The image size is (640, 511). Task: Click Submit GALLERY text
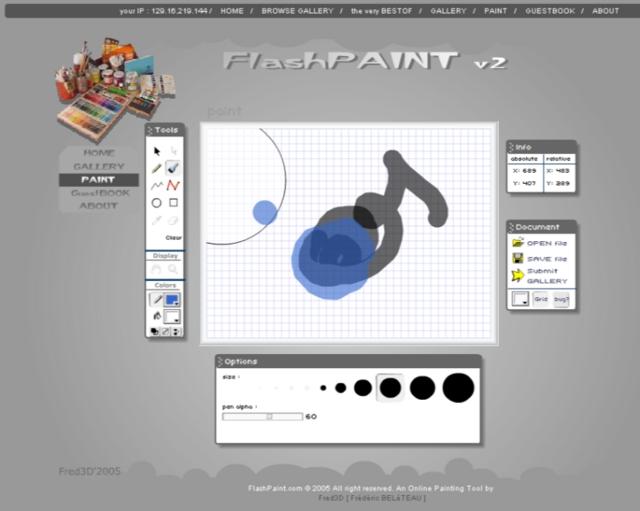pos(547,276)
